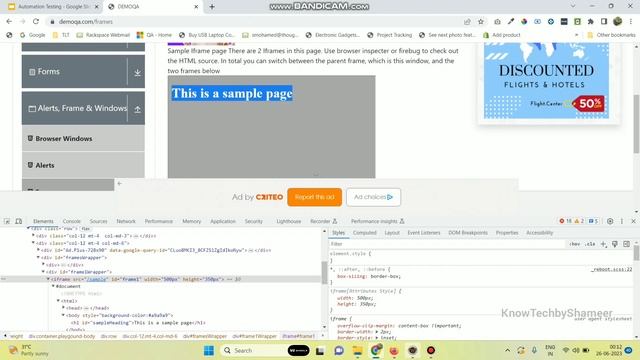The image size is (640, 360).
Task: Add a new style rule with plus icon
Action: (x=603, y=244)
